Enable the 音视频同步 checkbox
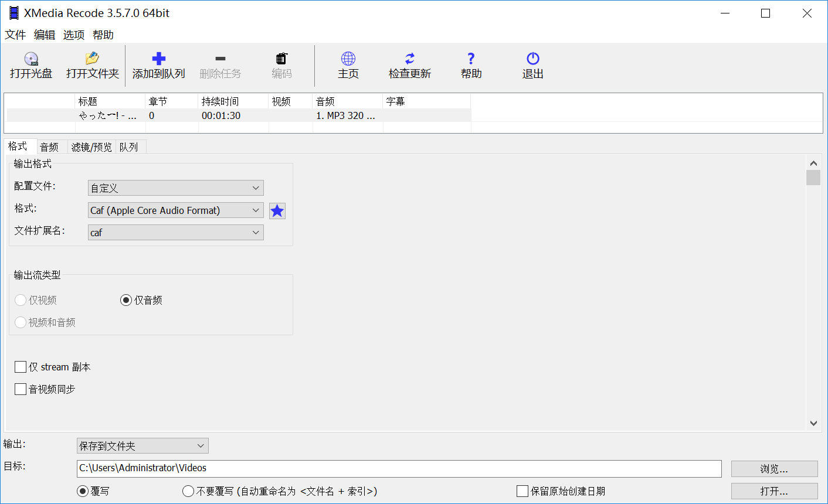Screen dimensions: 828x504 20,389
